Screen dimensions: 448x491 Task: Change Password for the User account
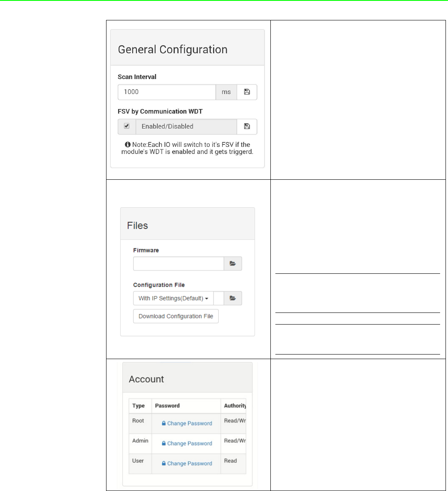[189, 464]
